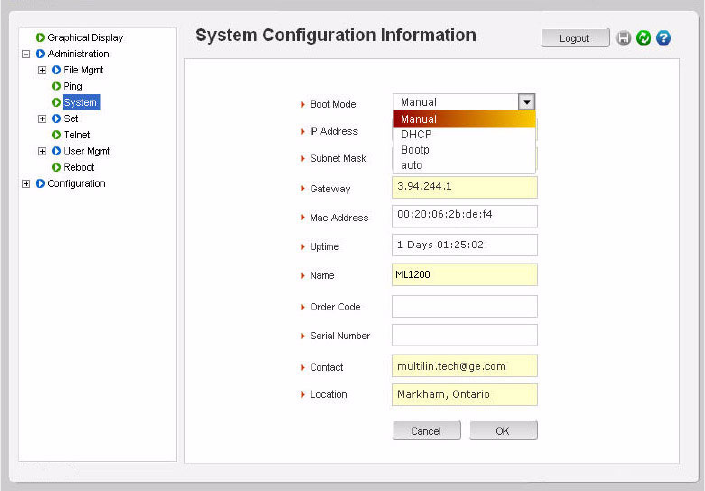
Task: Click the Location field
Action: click(464, 394)
